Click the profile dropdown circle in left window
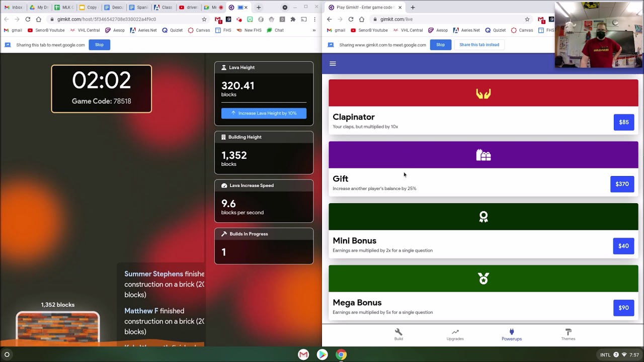The height and width of the screenshot is (362, 644). 285,8
